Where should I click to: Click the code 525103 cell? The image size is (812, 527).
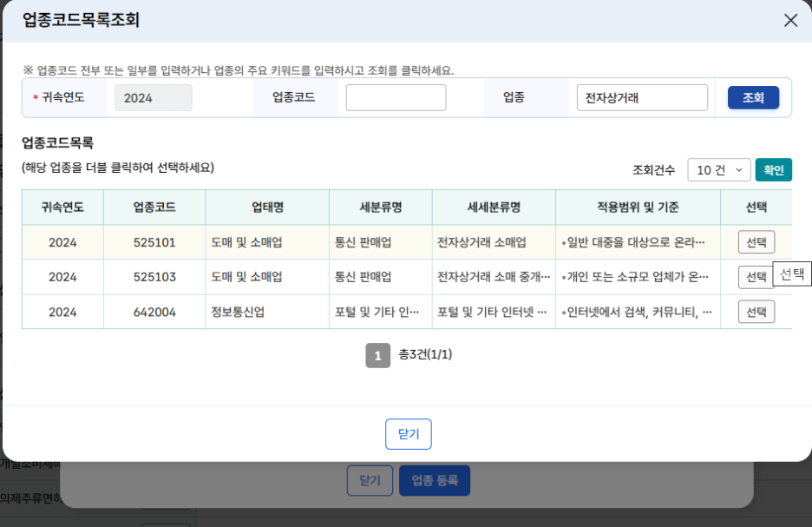click(154, 277)
